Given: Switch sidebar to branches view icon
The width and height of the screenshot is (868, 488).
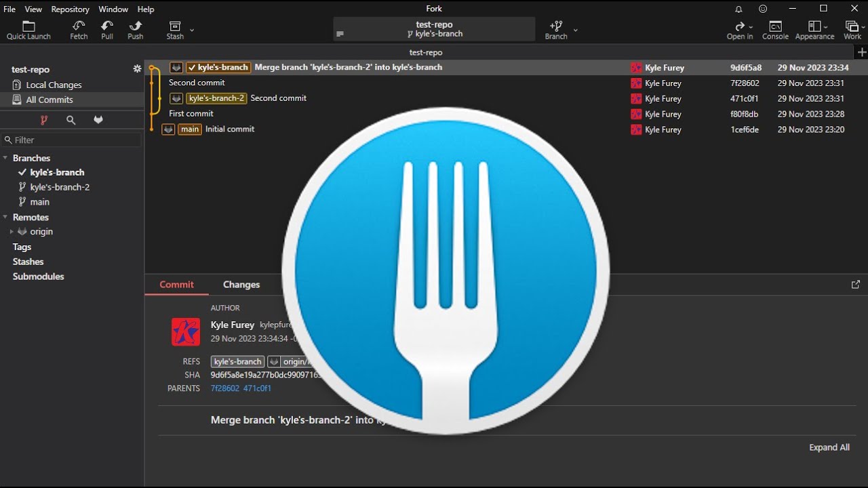Looking at the screenshot, I should (43, 120).
